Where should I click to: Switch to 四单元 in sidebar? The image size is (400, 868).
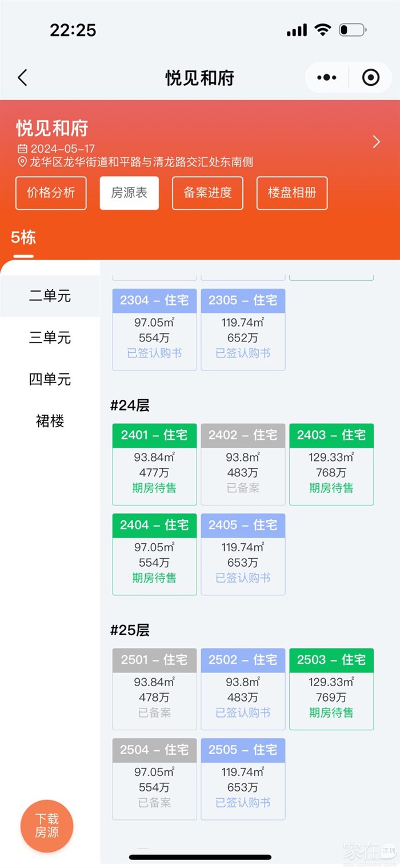(x=50, y=379)
